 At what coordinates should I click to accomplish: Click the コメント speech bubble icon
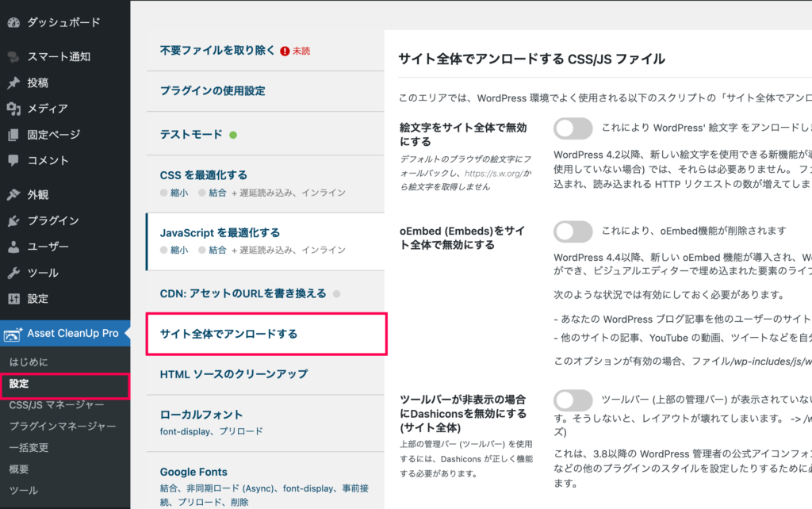tap(13, 160)
